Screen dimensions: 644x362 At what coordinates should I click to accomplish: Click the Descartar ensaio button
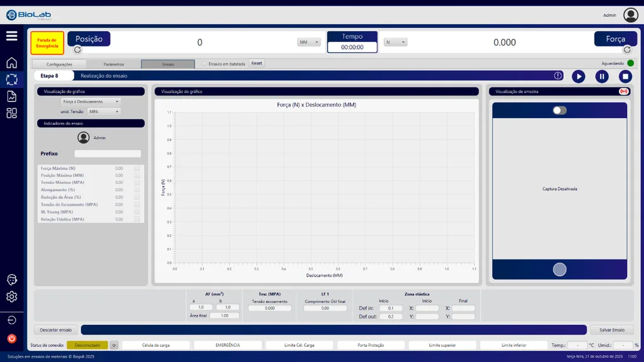point(55,330)
